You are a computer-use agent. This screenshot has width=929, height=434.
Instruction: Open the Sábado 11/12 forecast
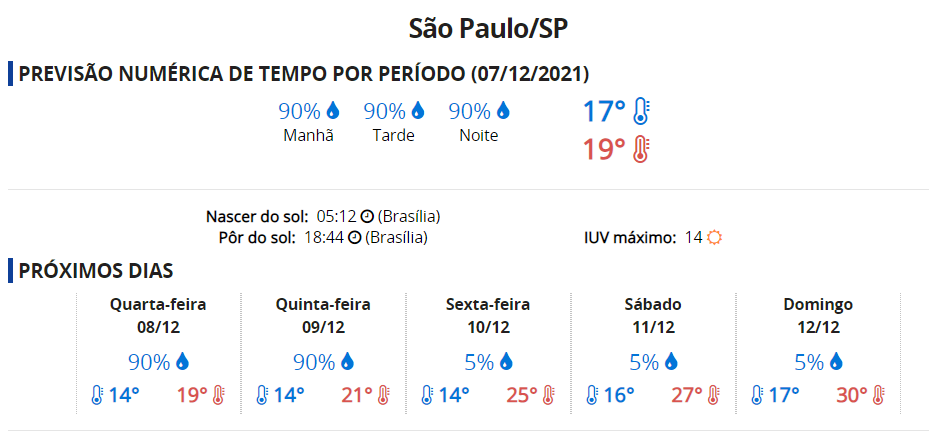tap(652, 353)
